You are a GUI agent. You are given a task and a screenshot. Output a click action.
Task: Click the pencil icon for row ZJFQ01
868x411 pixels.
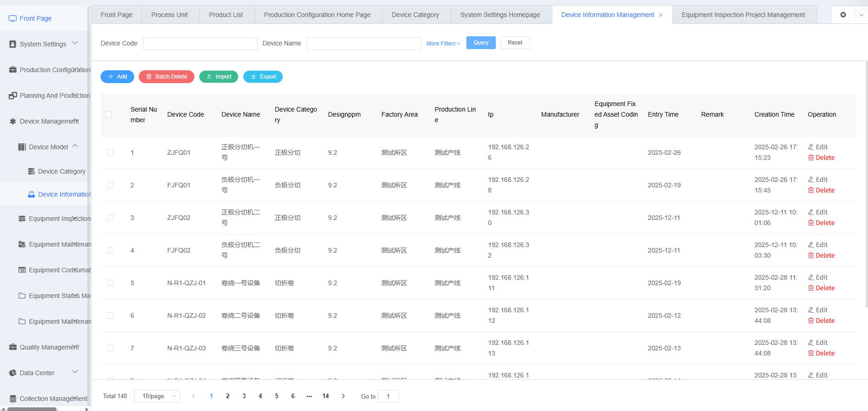click(x=811, y=147)
